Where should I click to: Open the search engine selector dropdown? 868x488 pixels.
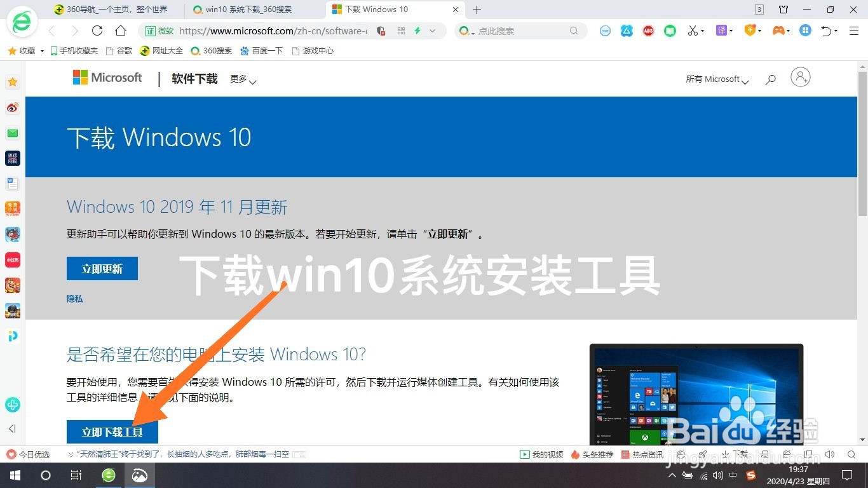[x=466, y=30]
